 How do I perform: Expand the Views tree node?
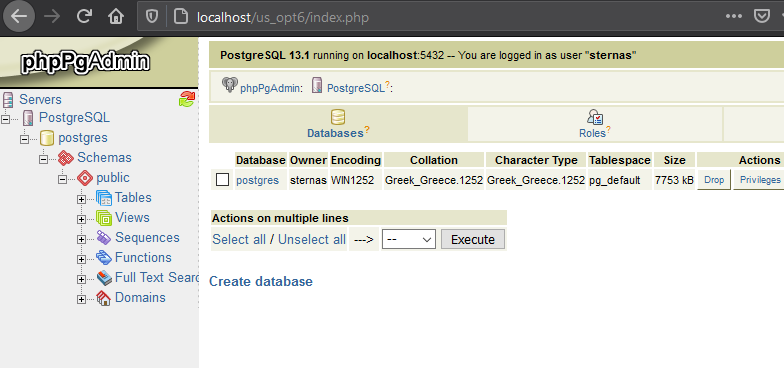pyautogui.click(x=82, y=219)
